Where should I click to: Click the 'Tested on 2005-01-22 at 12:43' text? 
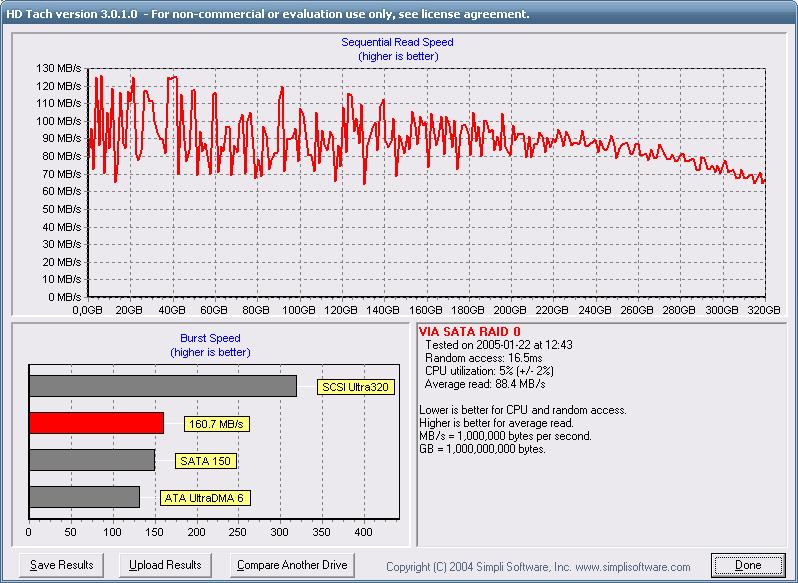[x=499, y=345]
